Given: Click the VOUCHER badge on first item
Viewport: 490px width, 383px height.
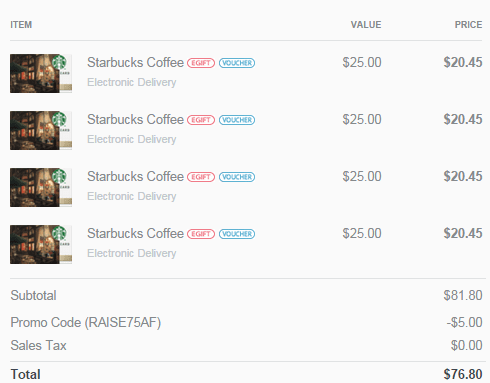Looking at the screenshot, I should (x=237, y=63).
